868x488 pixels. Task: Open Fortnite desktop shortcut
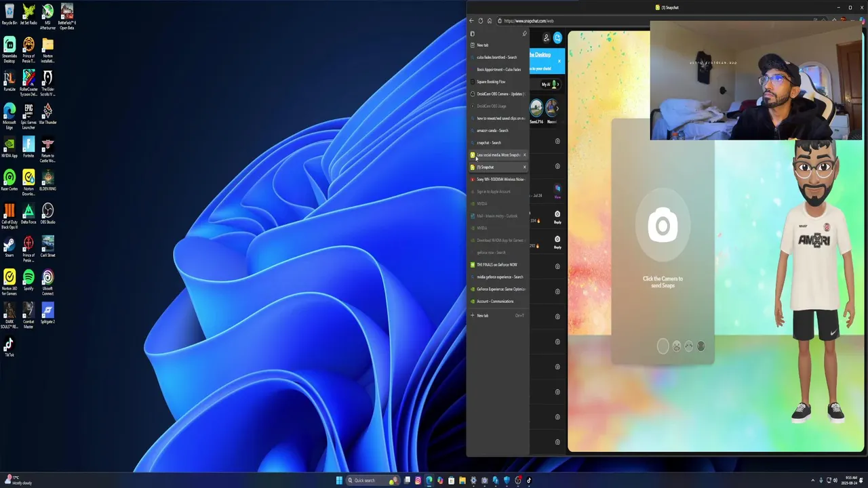28,148
